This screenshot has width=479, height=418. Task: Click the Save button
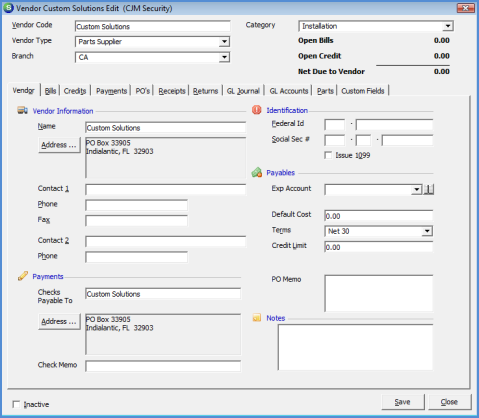point(403,402)
